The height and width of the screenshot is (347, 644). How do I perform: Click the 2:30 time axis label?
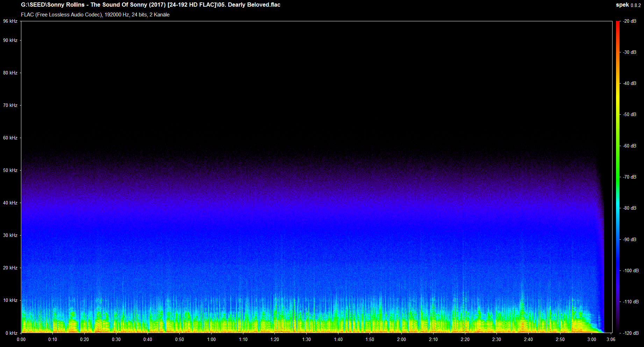tap(496, 339)
